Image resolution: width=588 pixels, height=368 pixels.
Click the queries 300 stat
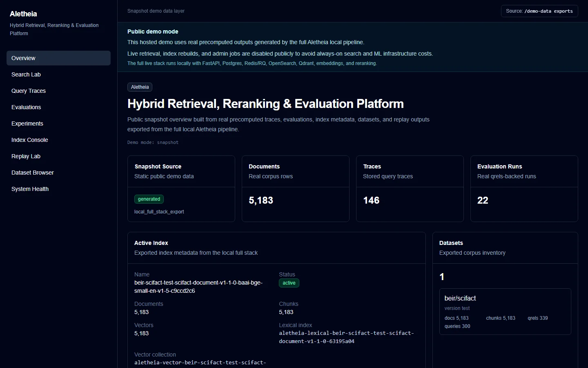[x=457, y=326]
